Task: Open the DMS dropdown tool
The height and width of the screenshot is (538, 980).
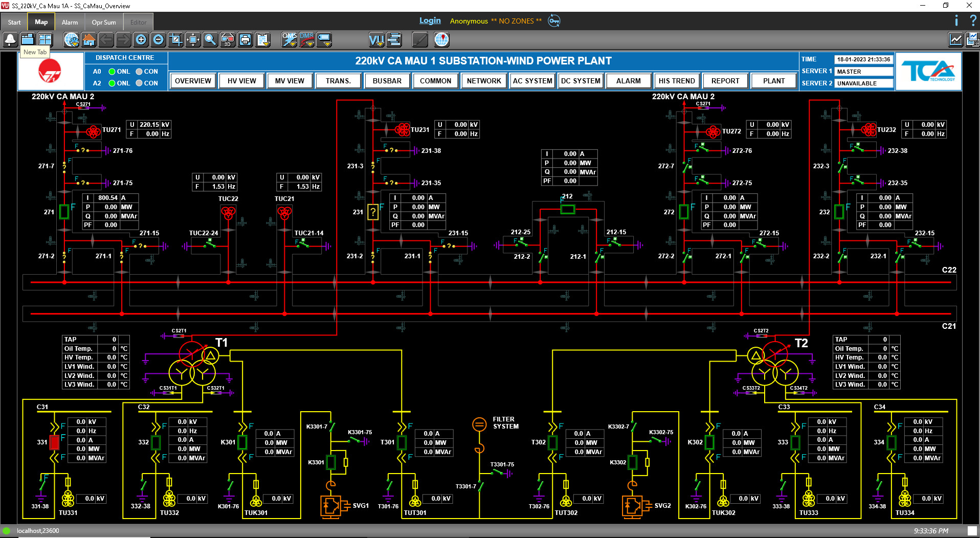Action: [307, 39]
